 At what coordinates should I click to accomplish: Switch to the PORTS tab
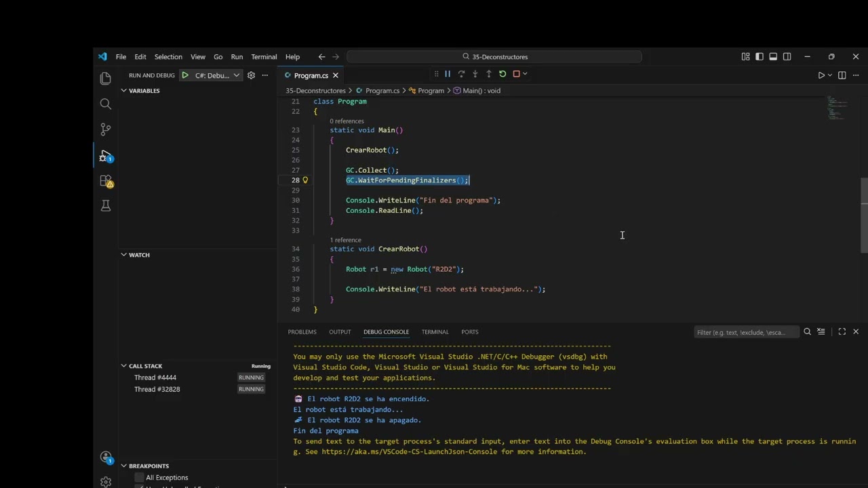(470, 332)
